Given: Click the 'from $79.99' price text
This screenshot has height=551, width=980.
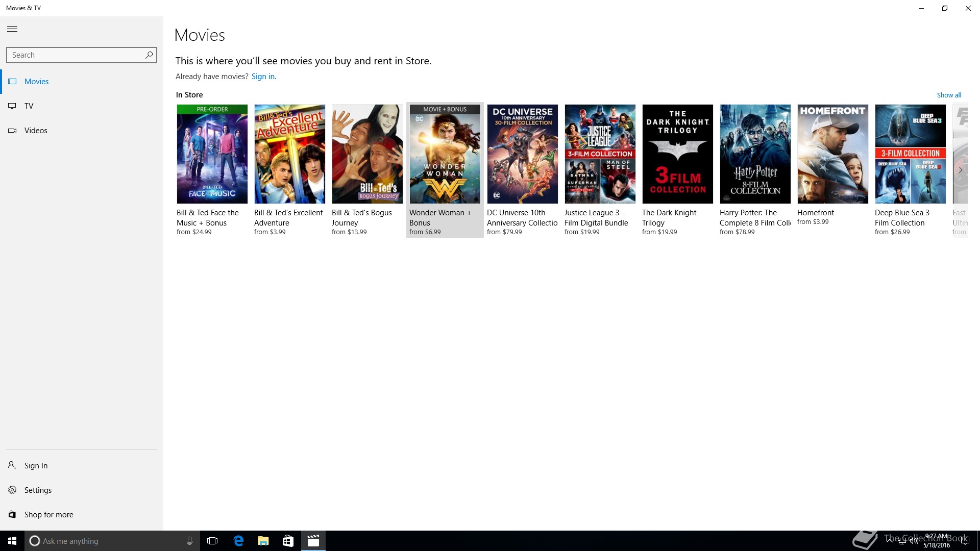Looking at the screenshot, I should tap(504, 232).
